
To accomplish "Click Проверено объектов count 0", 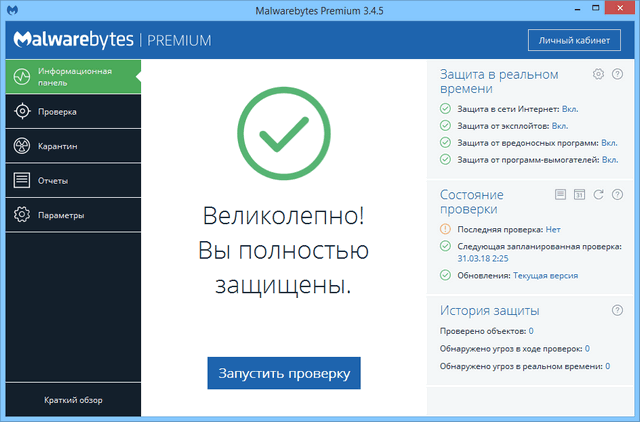I will coord(531,331).
